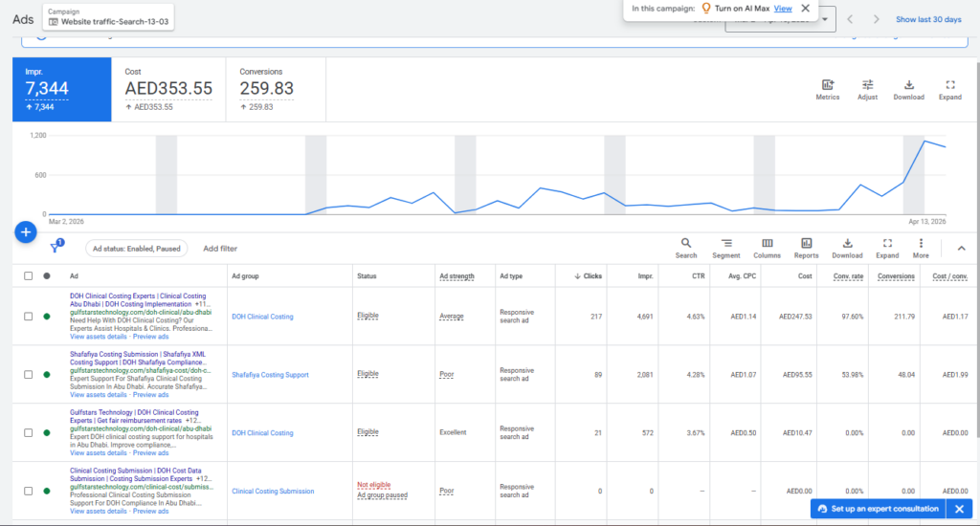Sort by Impr. column header
Screen dimensions: 980x526
pyautogui.click(x=646, y=276)
